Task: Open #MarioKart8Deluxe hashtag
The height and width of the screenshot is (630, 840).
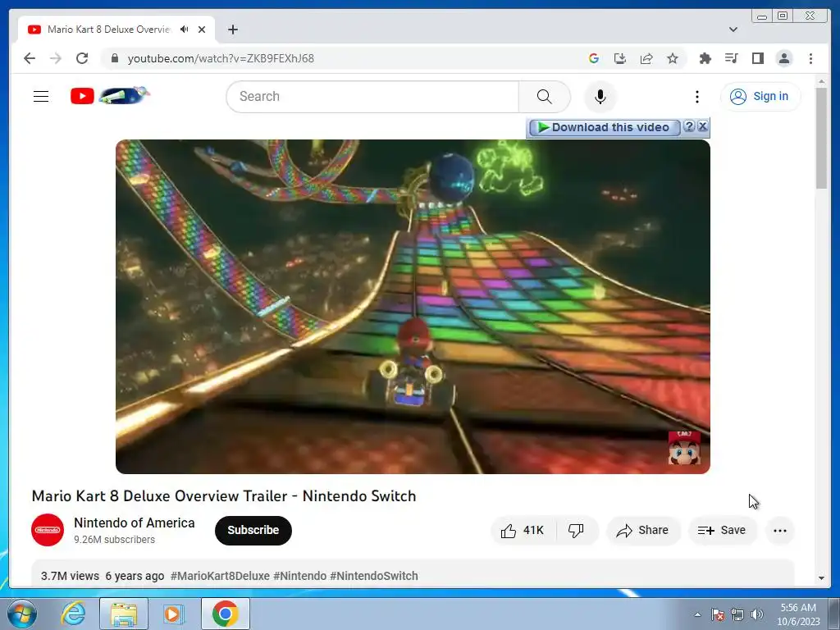Action: [x=220, y=576]
